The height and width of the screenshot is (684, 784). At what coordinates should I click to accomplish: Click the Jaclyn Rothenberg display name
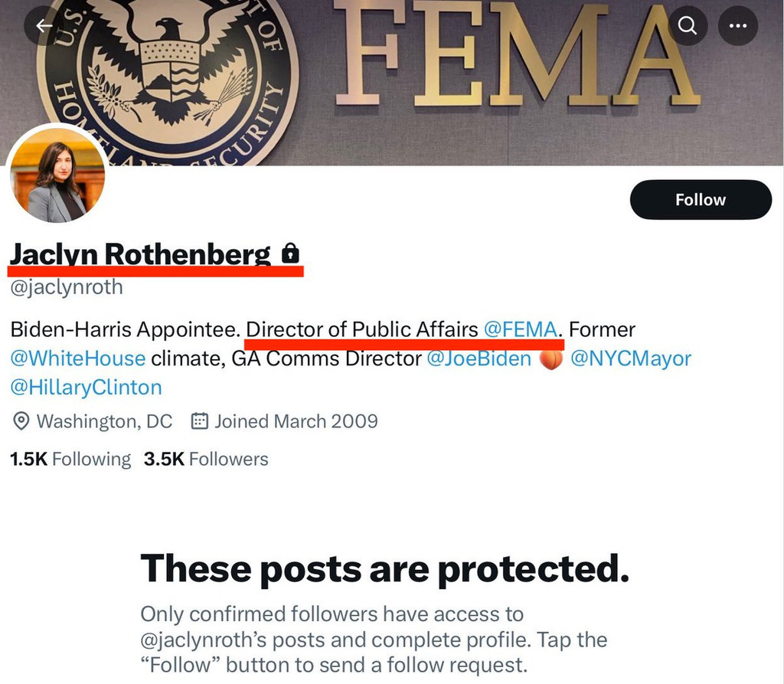pyautogui.click(x=140, y=254)
